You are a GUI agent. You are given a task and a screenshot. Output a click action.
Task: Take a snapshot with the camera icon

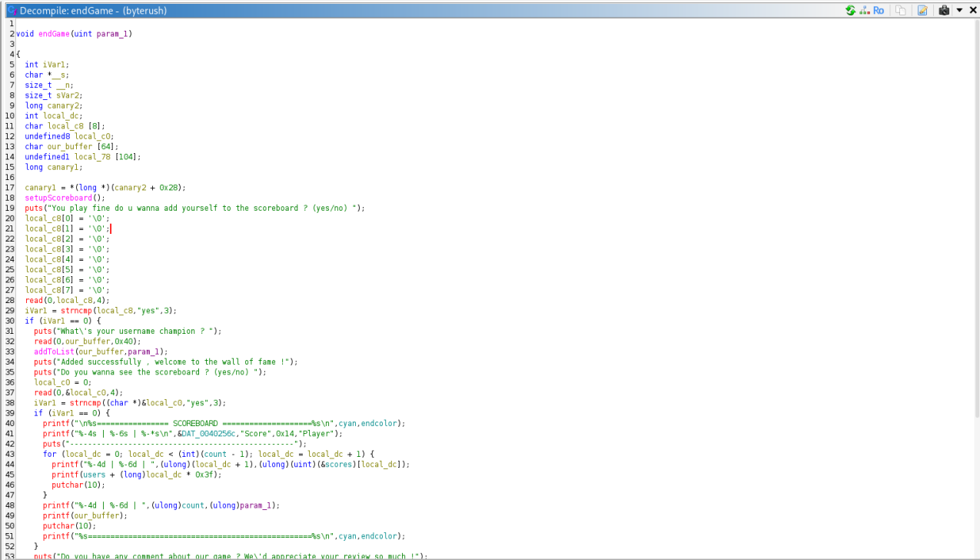click(x=944, y=11)
